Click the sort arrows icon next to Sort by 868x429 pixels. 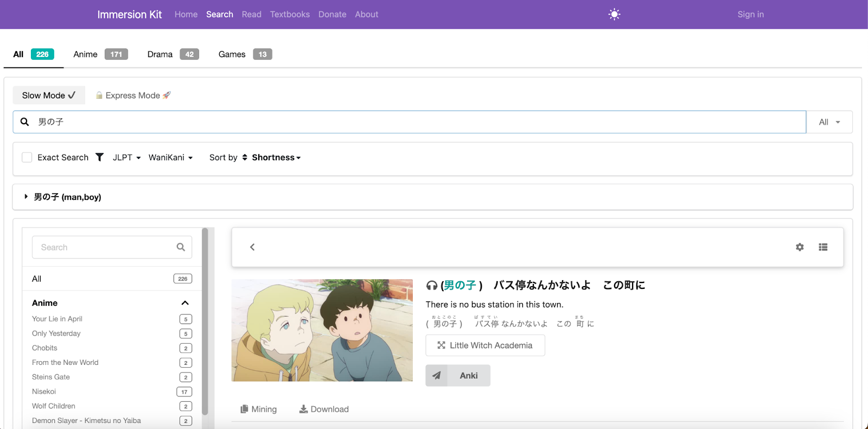pyautogui.click(x=245, y=157)
